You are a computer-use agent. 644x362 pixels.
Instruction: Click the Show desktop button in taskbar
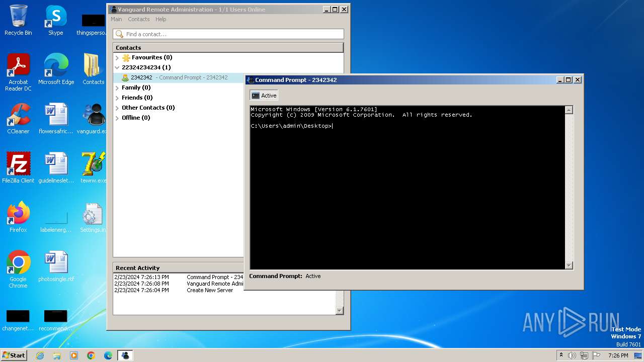click(638, 355)
